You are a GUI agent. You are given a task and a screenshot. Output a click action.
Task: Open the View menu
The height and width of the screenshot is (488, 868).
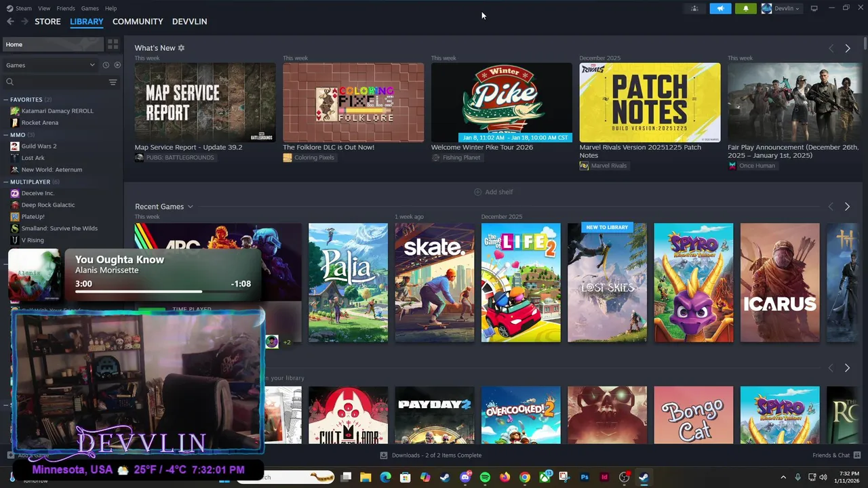coord(44,8)
